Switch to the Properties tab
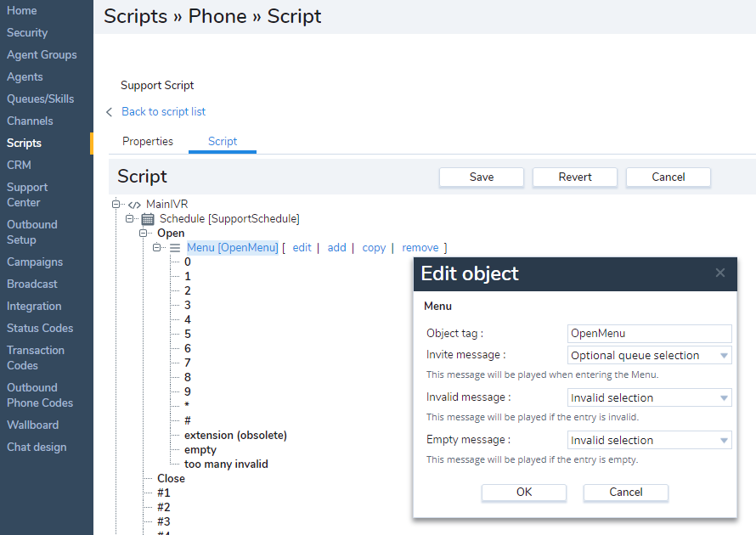The height and width of the screenshot is (535, 756). 148,141
